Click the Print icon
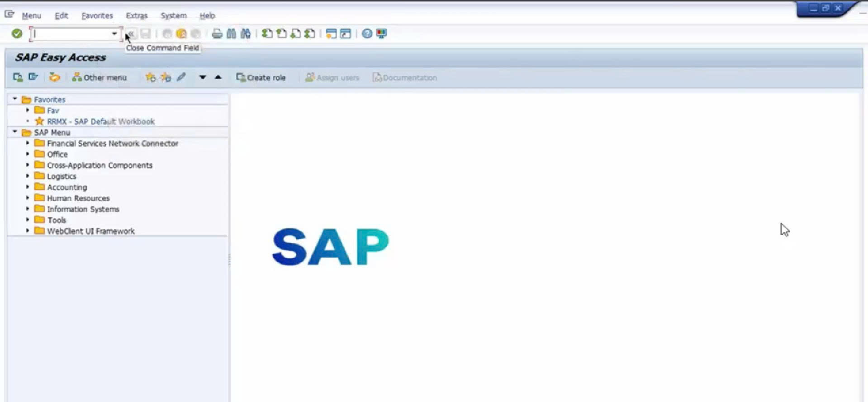 pyautogui.click(x=217, y=33)
